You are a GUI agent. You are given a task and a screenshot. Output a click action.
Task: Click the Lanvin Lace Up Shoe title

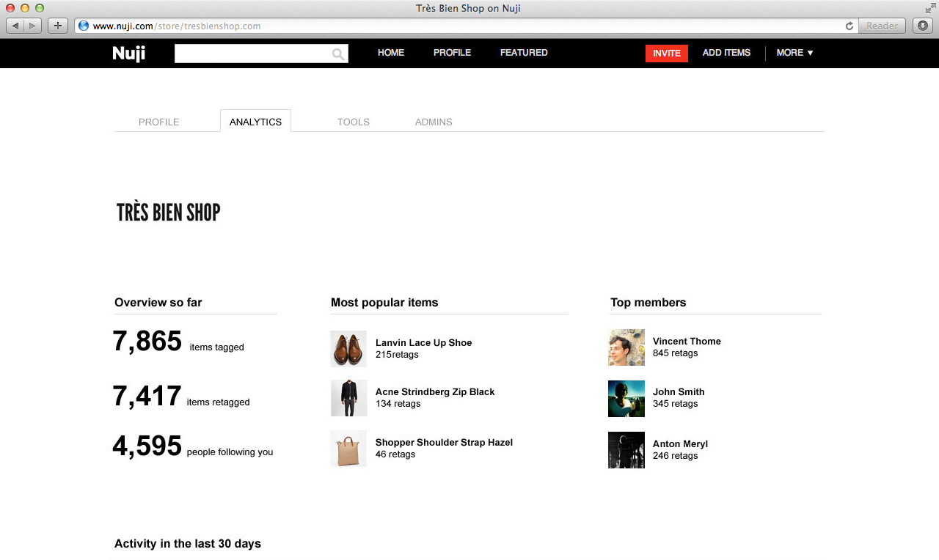[x=424, y=342]
